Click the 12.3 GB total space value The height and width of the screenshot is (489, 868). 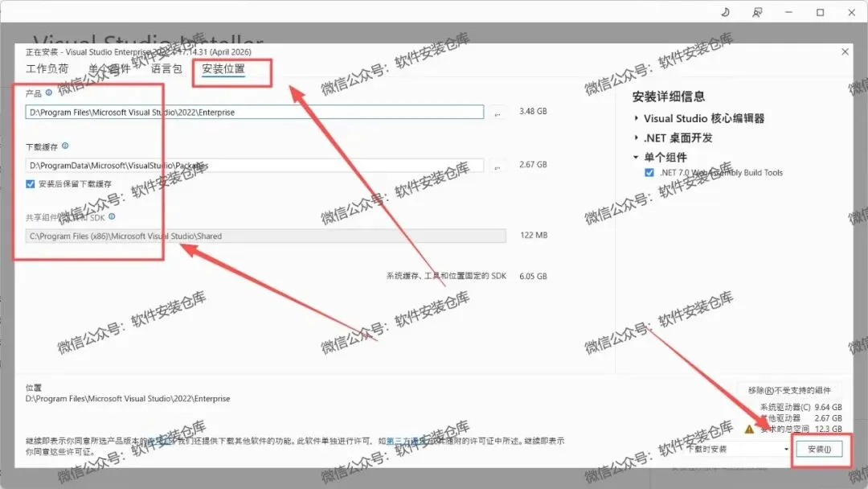point(828,429)
